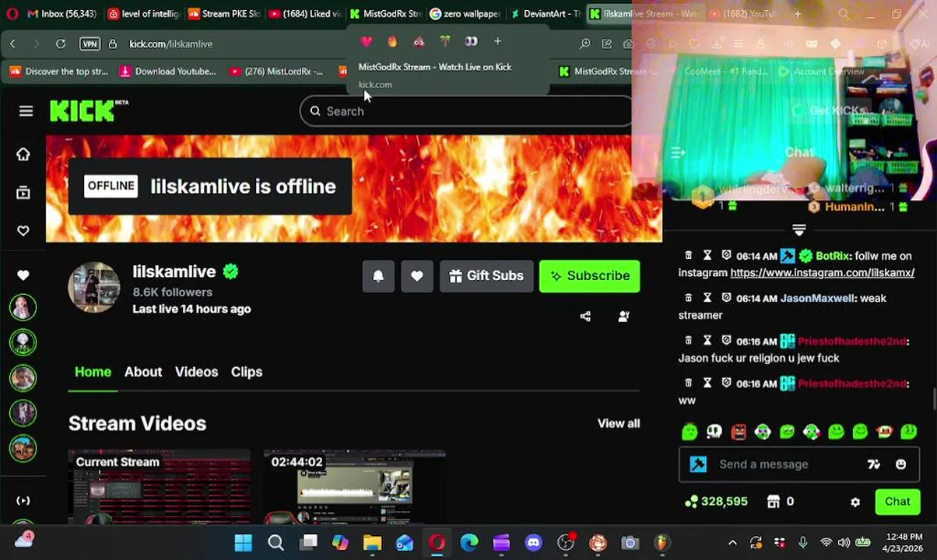Insert the red angry face emote
This screenshot has height=560, width=937.
click(739, 432)
